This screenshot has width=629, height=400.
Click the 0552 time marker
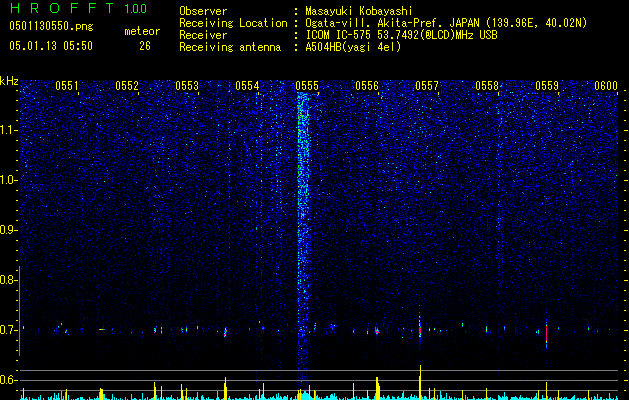point(127,86)
